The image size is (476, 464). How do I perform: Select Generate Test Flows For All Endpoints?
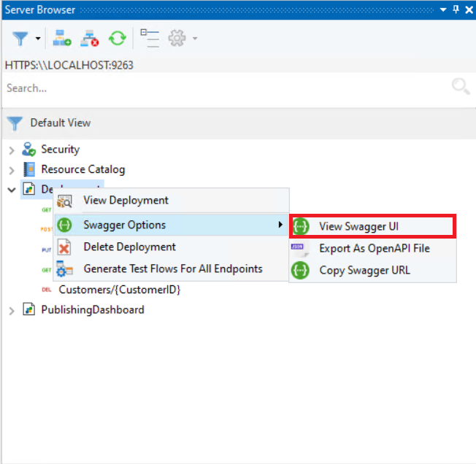click(172, 268)
